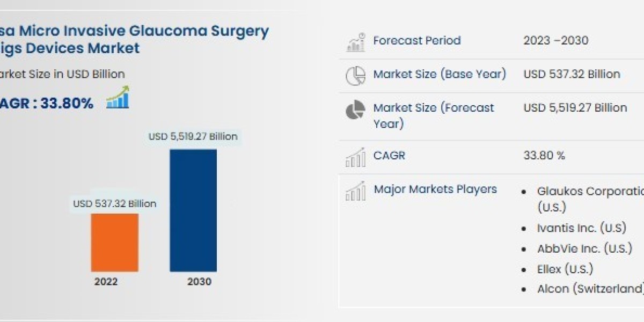Click the Market Size Base Year pie icon
Viewport: 644px width, 322px height.
coord(355,76)
